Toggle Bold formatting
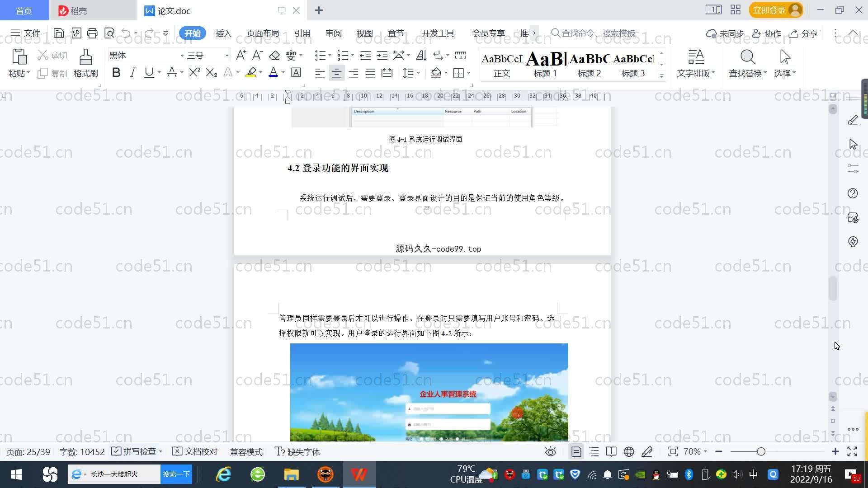This screenshot has width=868, height=488. [116, 72]
